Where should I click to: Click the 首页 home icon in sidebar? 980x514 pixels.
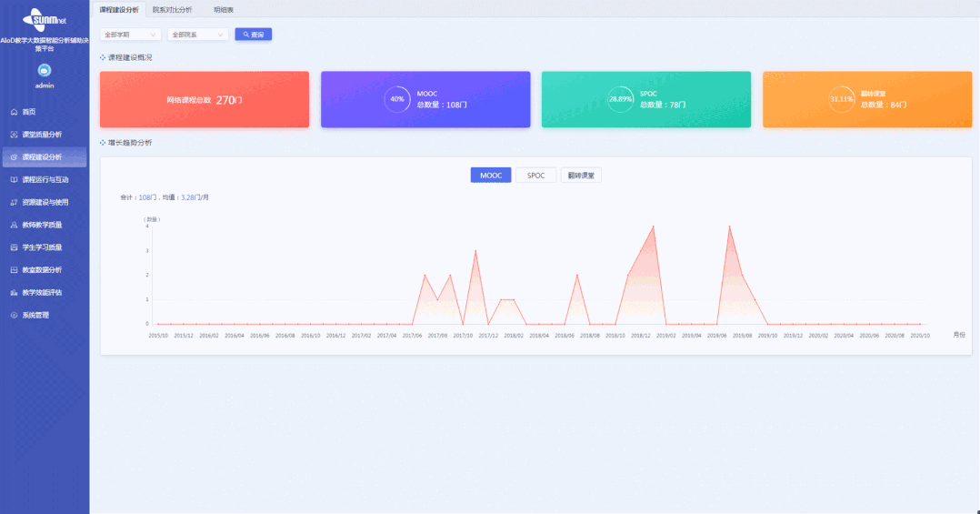coord(14,112)
